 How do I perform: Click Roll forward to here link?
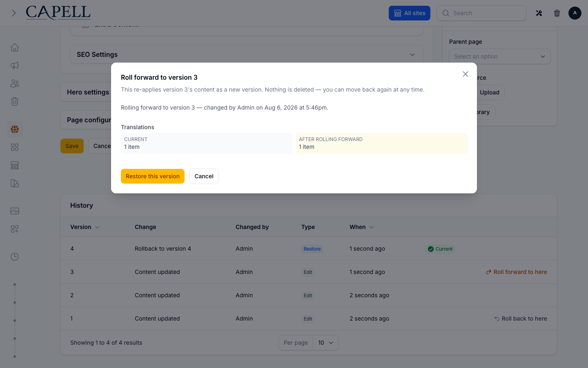tap(517, 272)
